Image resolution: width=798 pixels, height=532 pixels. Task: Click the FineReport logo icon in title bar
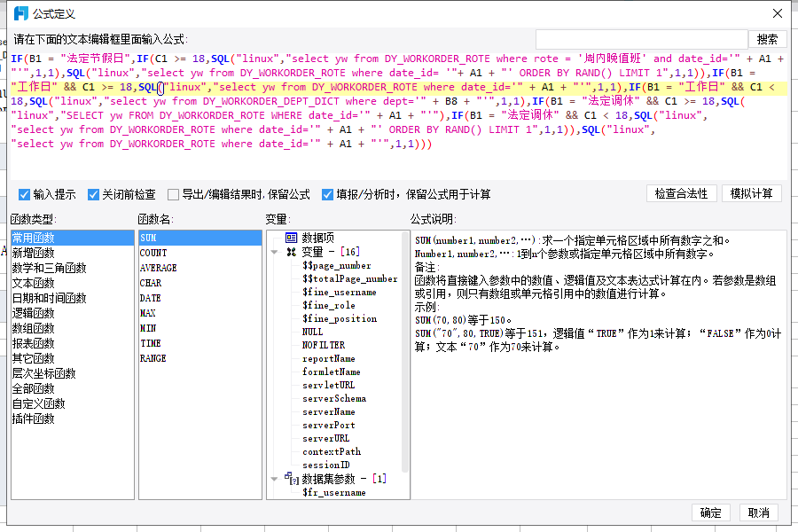(x=21, y=13)
